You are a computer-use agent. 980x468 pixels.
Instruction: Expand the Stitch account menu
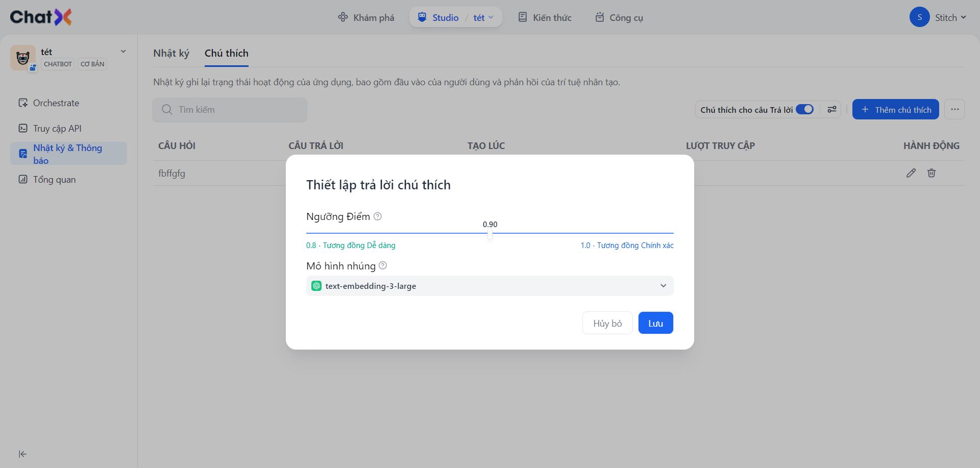[x=938, y=17]
